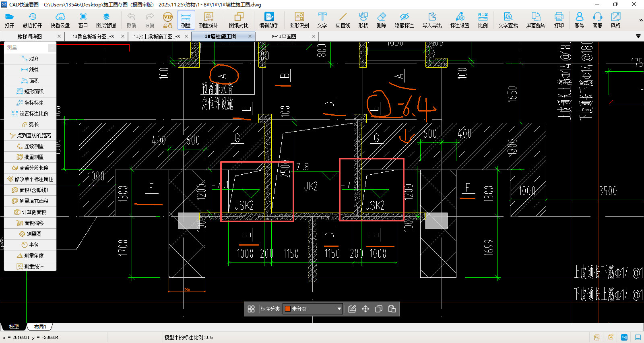The image size is (644, 343).
Task: Click the orange annotation category color swatch
Action: click(288, 309)
